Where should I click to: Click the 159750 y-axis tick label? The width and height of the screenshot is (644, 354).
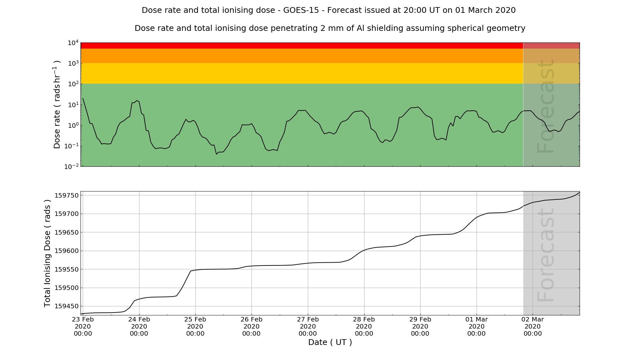(x=66, y=195)
